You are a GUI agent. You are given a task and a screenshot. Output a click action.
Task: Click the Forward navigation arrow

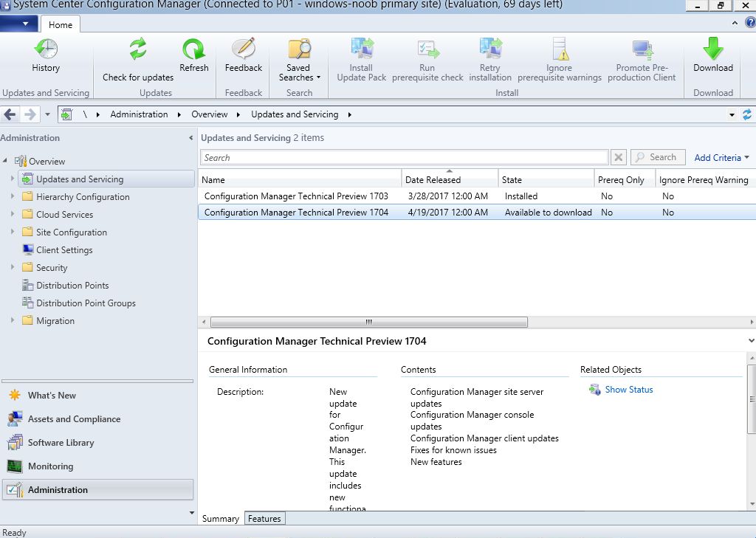30,114
